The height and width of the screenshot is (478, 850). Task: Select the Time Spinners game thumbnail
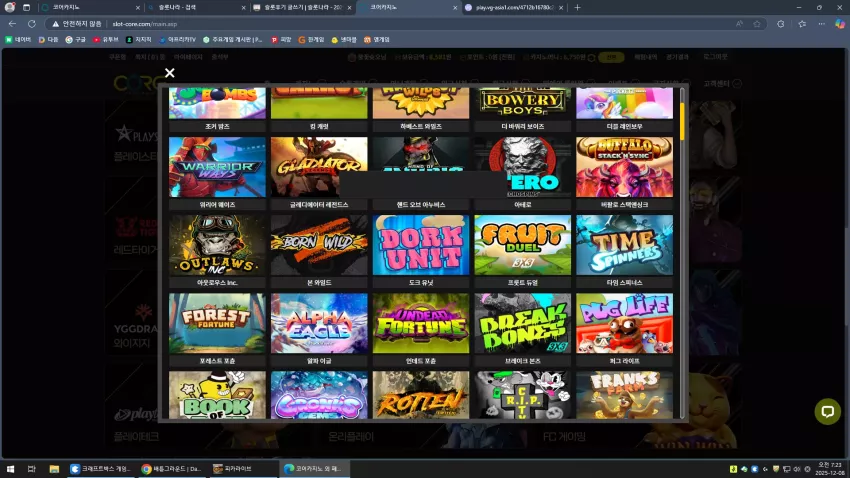pos(624,245)
